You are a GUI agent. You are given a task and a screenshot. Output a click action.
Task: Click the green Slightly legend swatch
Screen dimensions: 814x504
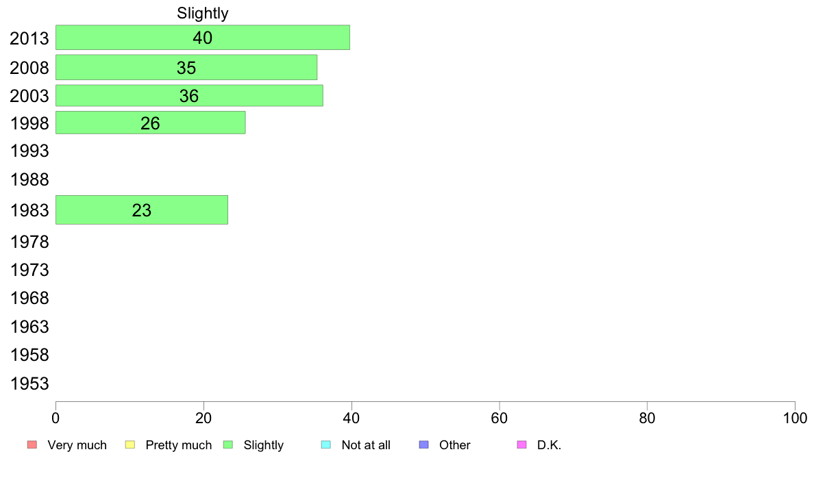pyautogui.click(x=228, y=445)
